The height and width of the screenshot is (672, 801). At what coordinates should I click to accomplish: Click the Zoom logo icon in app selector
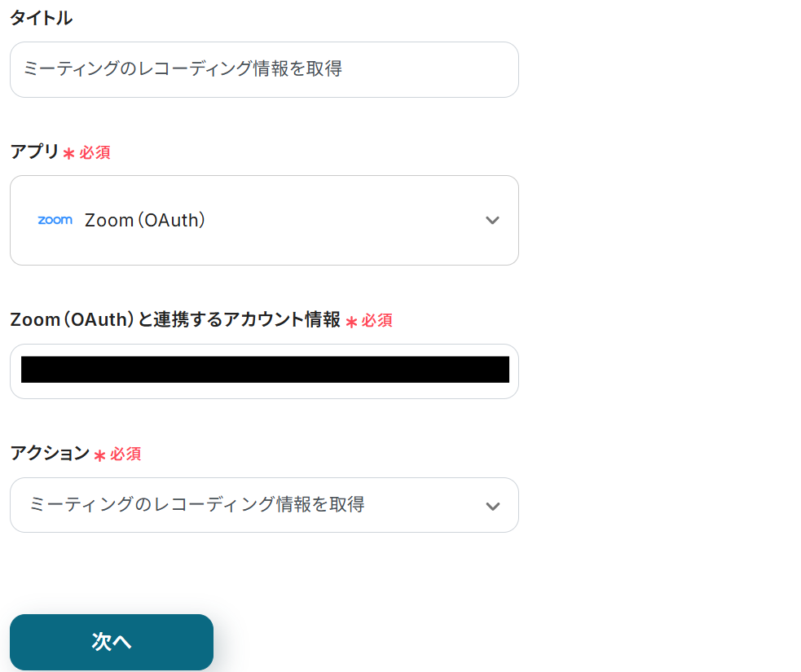click(x=55, y=220)
